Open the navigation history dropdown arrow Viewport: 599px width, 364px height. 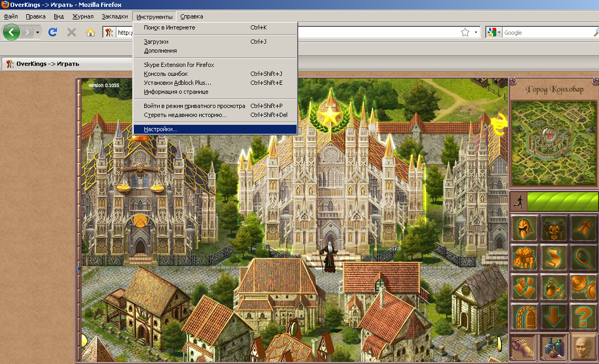(37, 33)
